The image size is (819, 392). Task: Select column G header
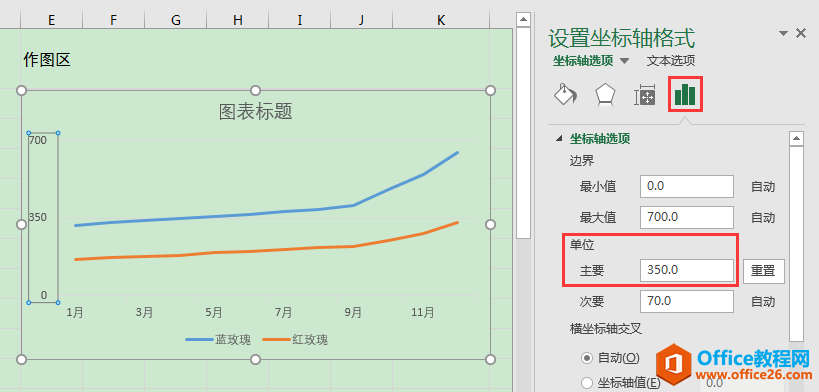pos(176,20)
